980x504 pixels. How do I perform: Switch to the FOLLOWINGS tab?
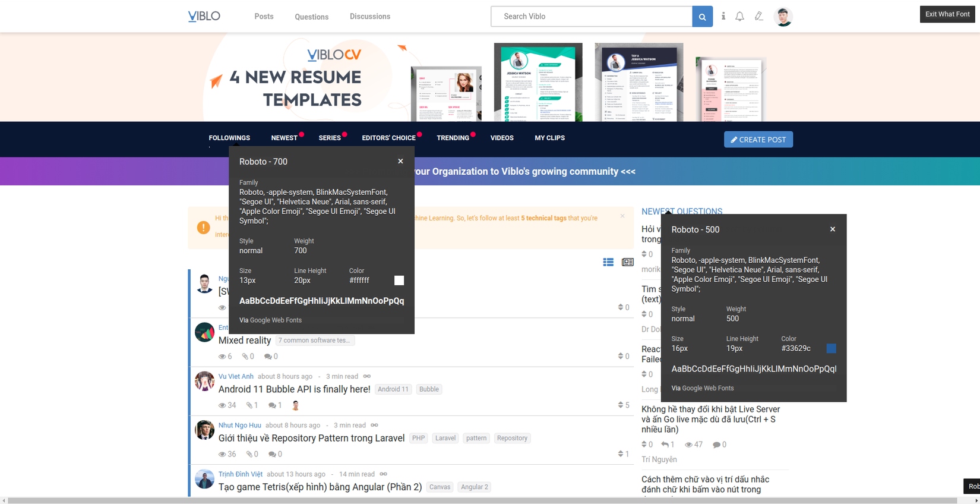point(229,138)
